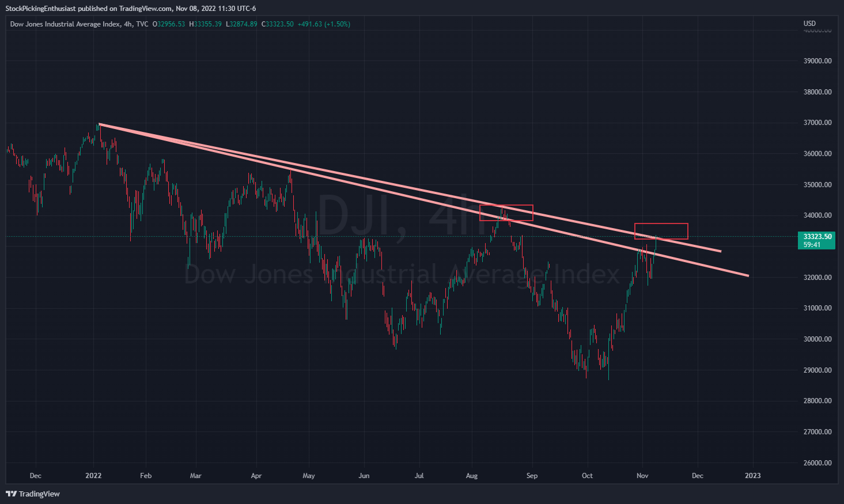Click the Feb label on time axis

[x=146, y=476]
